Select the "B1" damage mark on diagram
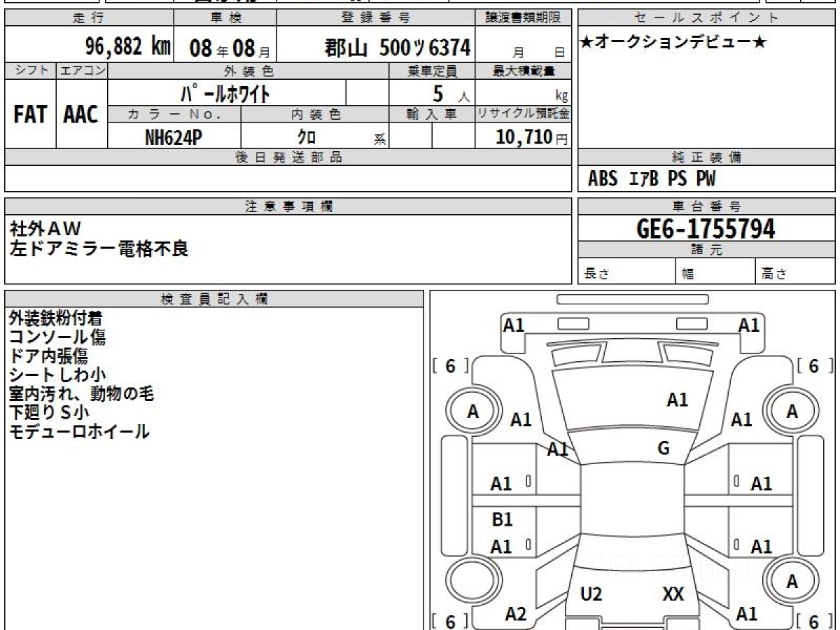This screenshot has width=840, height=630. 502,519
